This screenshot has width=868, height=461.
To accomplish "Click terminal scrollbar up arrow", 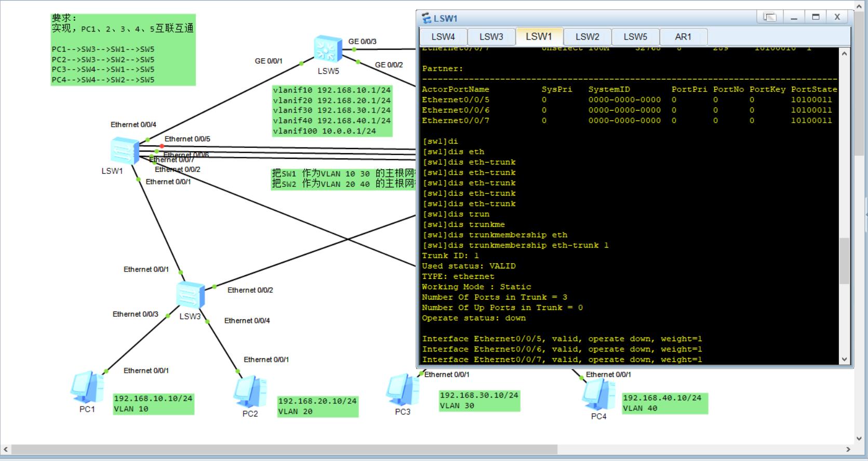I will (845, 53).
